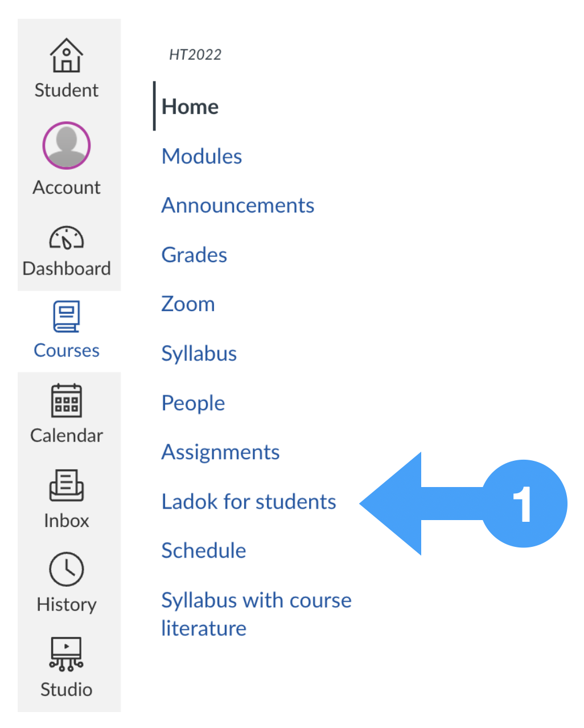Click the blue number 1 marker

[524, 504]
